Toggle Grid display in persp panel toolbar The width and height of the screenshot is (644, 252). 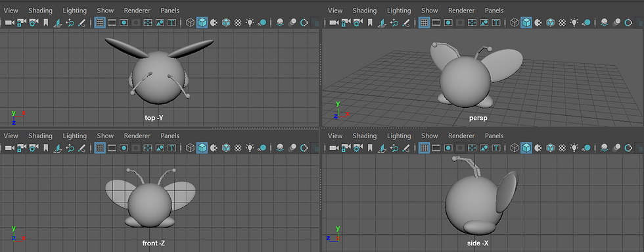(x=425, y=22)
